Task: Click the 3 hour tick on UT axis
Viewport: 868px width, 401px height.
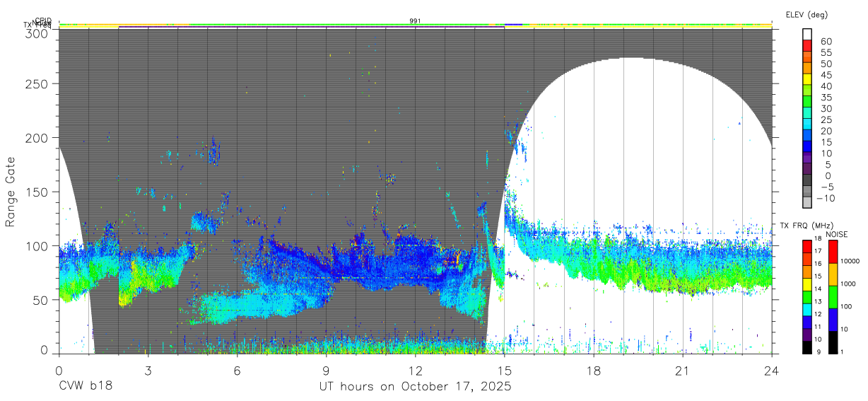Action: coord(148,371)
